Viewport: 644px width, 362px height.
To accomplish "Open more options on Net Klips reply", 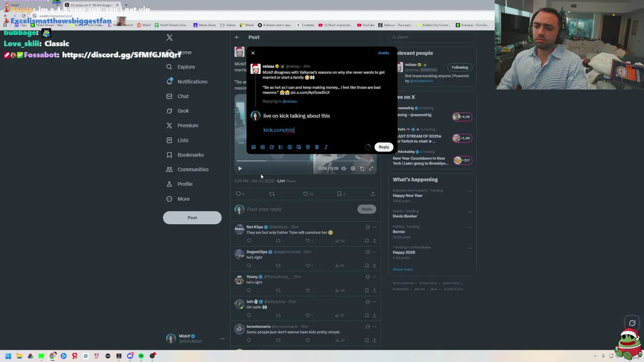I will tap(374, 227).
